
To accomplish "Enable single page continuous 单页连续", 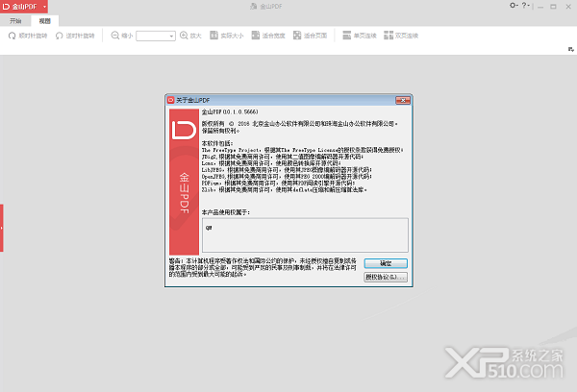I will coord(359,36).
